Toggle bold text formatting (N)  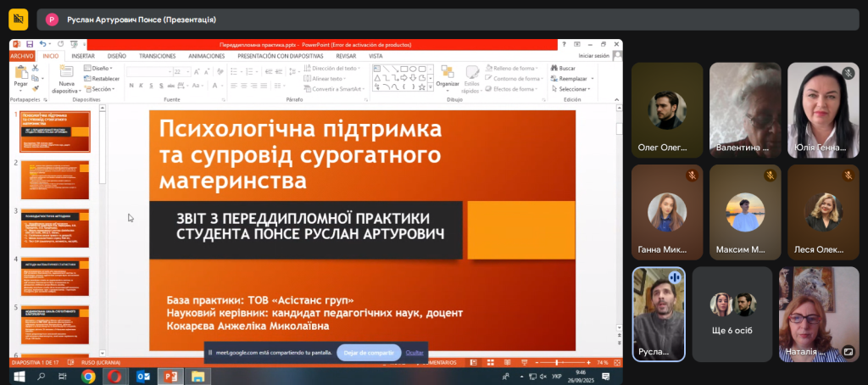pos(131,87)
